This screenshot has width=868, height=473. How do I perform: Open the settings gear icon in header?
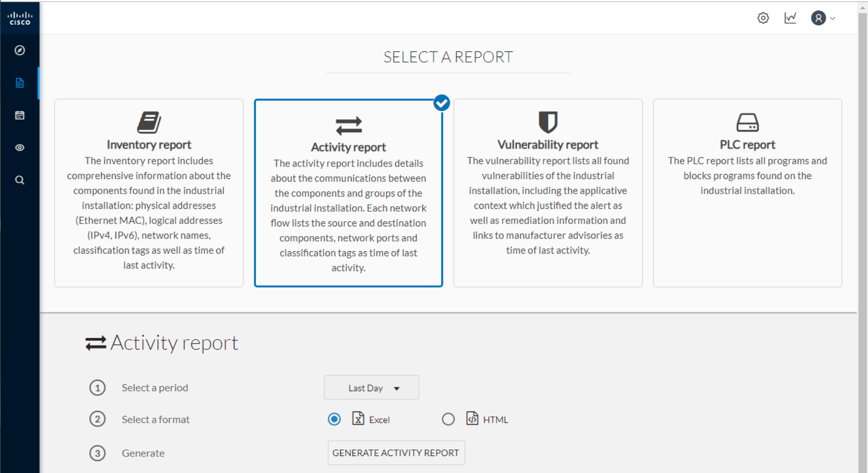(763, 18)
